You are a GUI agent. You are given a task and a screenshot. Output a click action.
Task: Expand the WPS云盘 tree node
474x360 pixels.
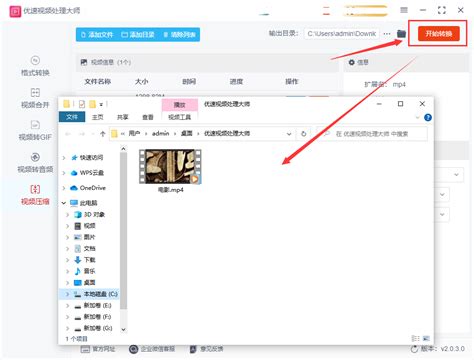click(64, 173)
